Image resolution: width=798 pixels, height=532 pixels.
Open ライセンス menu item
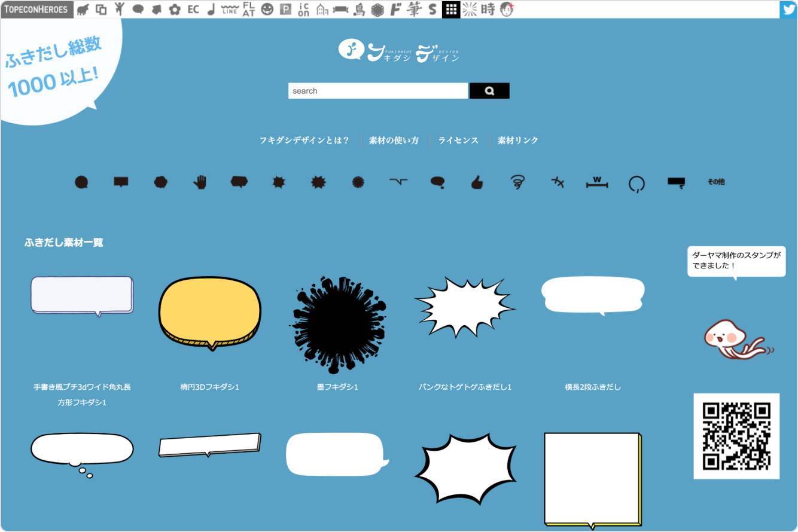458,140
